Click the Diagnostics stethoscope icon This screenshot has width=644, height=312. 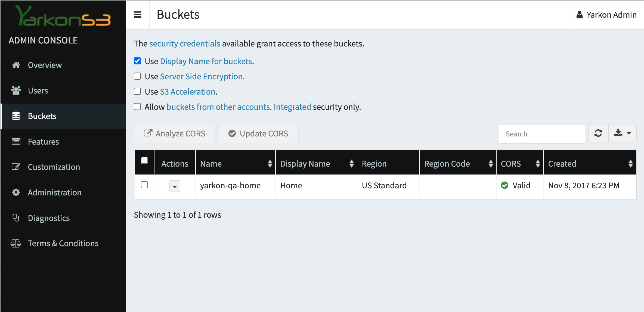16,218
